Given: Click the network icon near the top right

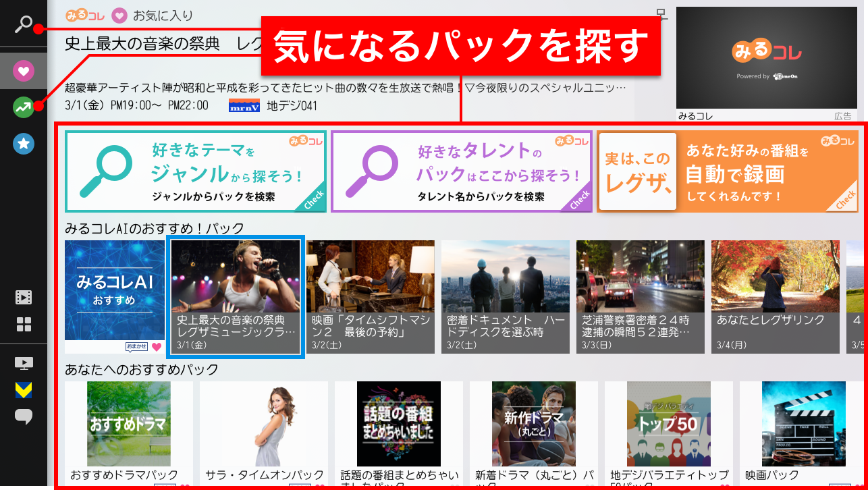Looking at the screenshot, I should tap(661, 14).
